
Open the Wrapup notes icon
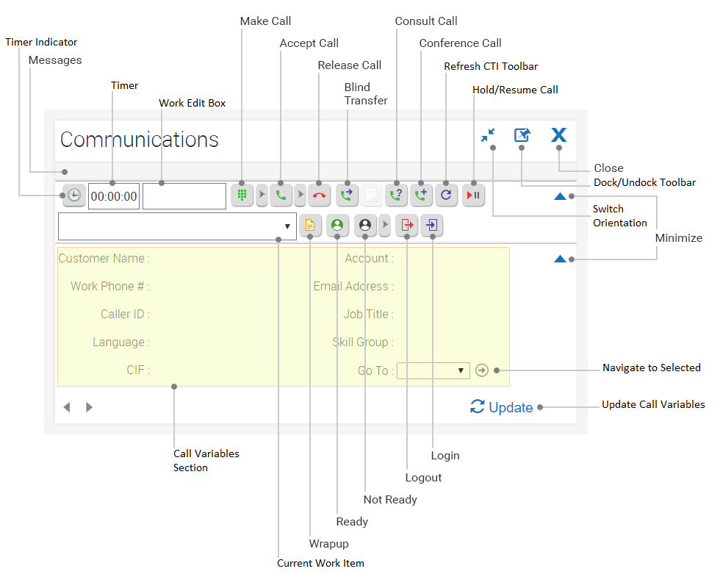[310, 226]
